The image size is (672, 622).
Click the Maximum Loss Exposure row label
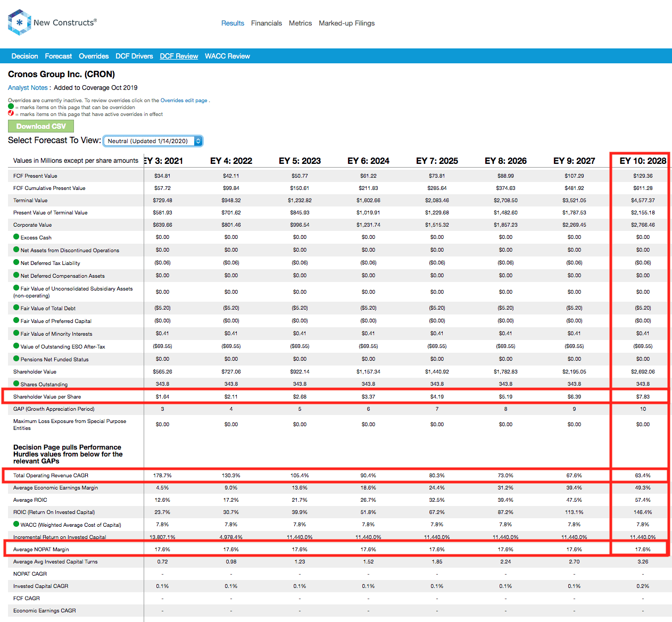coord(70,424)
